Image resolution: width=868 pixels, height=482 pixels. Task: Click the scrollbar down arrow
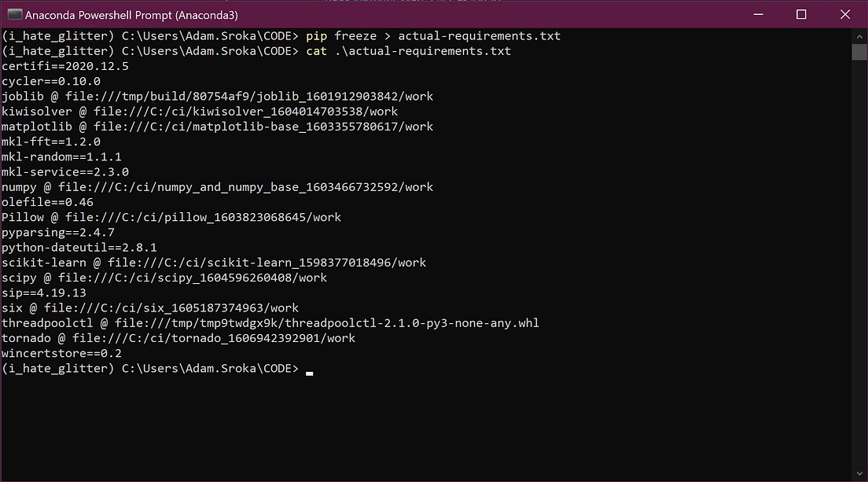tap(859, 473)
